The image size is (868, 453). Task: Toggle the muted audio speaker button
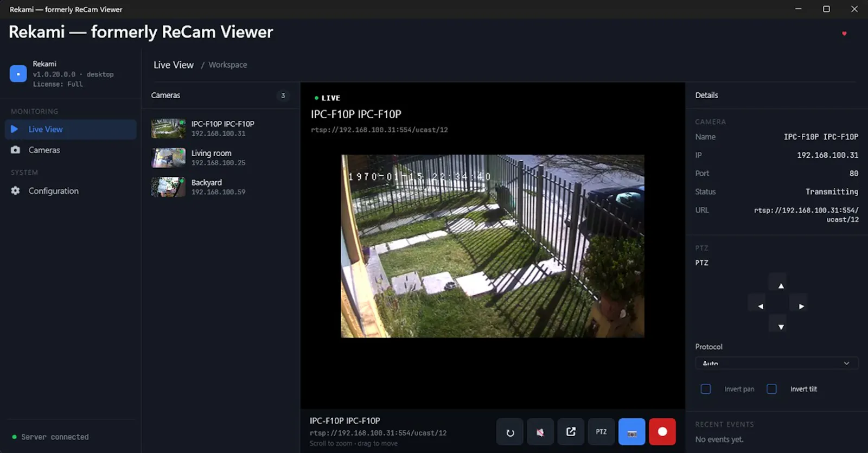tap(540, 432)
